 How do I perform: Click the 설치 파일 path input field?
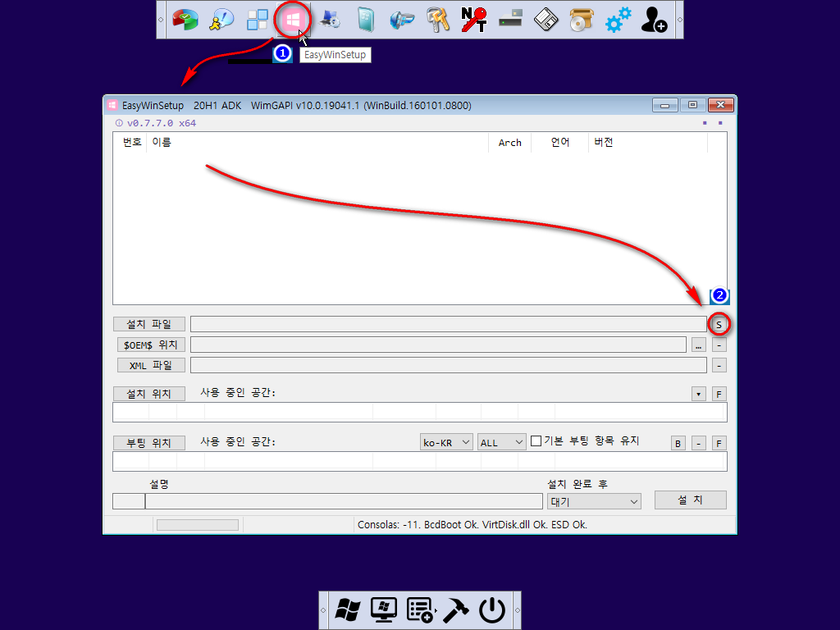point(449,324)
